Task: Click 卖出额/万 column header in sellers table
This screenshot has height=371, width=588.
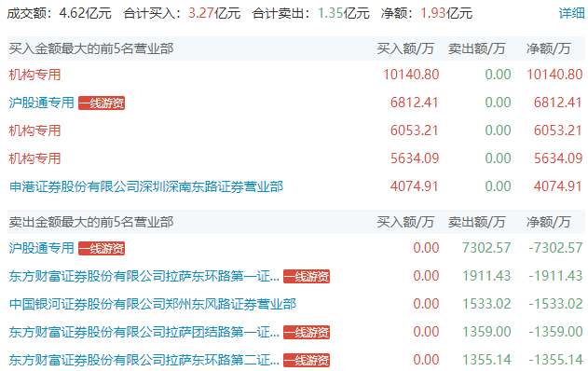Action: [476, 222]
